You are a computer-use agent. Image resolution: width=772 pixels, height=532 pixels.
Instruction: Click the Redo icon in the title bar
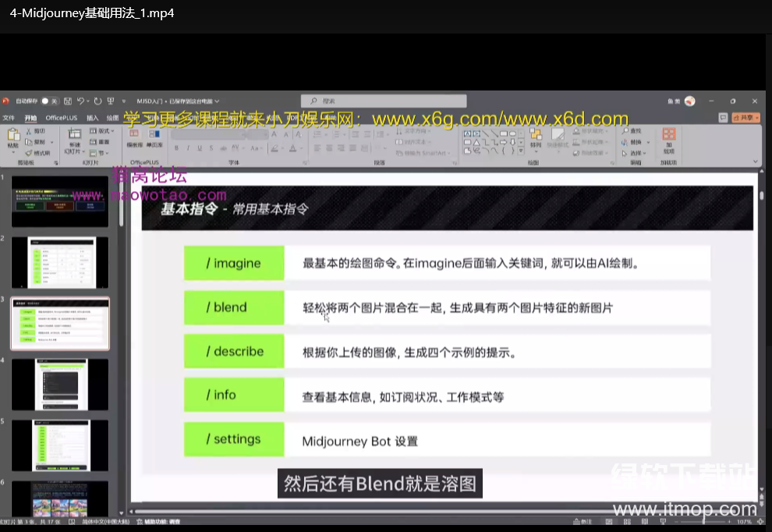click(98, 101)
